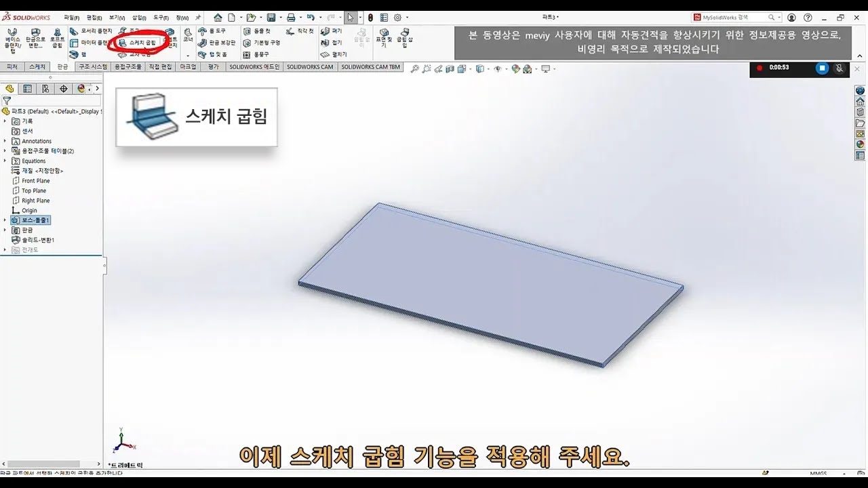Screen dimensions: 868x488
Task: Open the 파일(F) menu
Action: [x=71, y=18]
